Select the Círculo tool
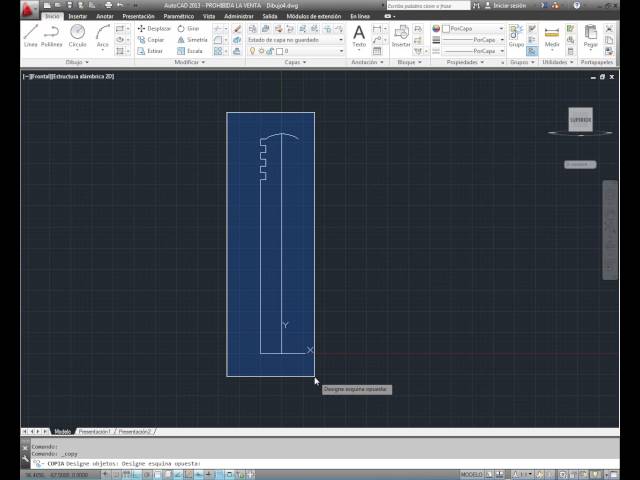The width and height of the screenshot is (640, 480). click(77, 36)
